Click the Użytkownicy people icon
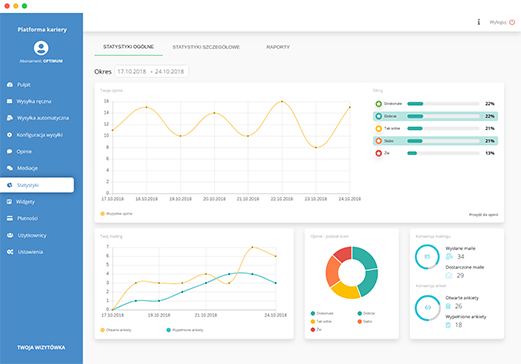The width and height of the screenshot is (521, 364). tap(10, 235)
